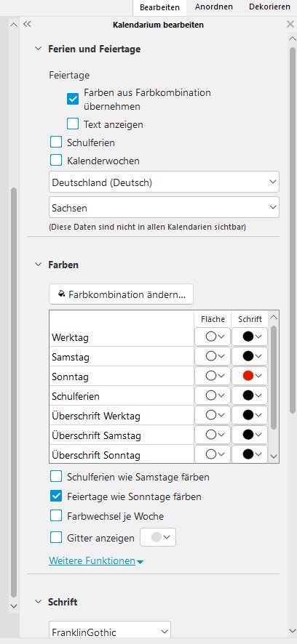Click Farbkombination ändern button
The height and width of the screenshot is (644, 297).
click(x=121, y=294)
